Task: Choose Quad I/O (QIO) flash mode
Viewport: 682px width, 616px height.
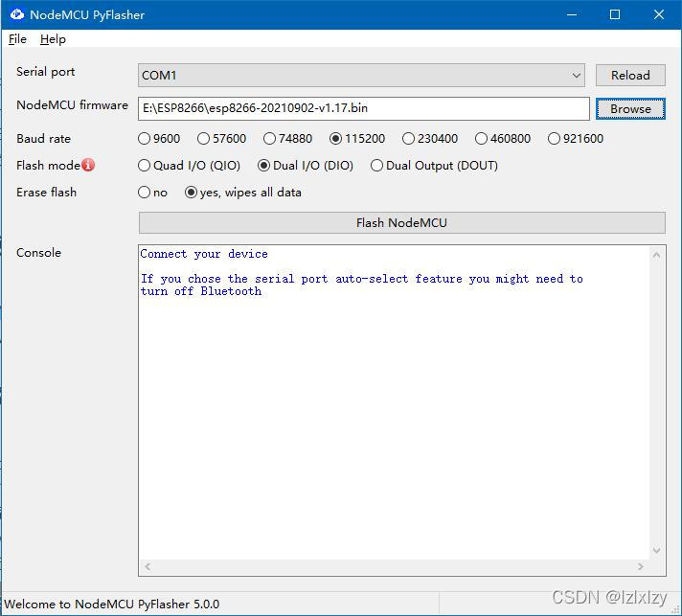Action: pos(189,166)
